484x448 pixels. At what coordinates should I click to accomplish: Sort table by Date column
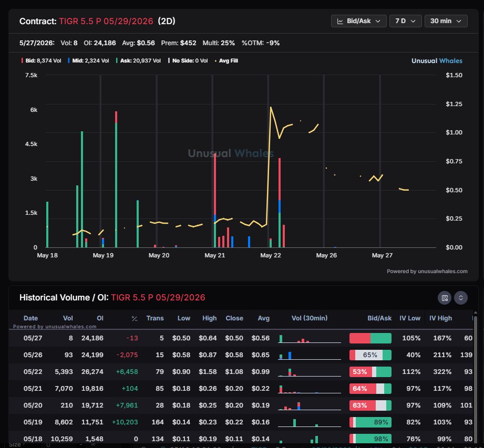pyautogui.click(x=30, y=318)
